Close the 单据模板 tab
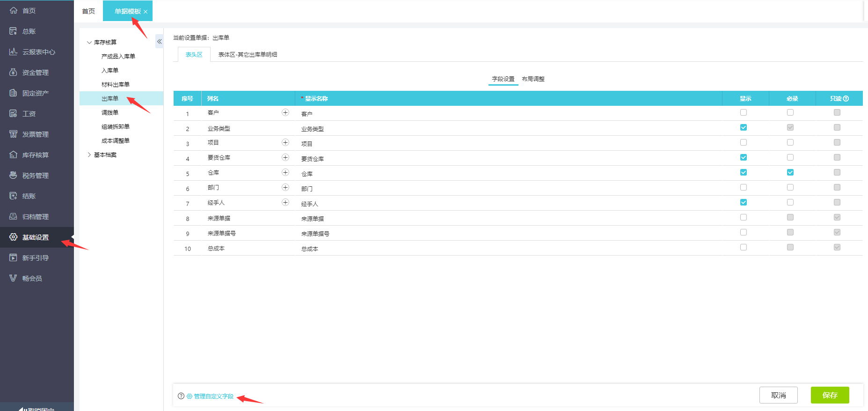The image size is (868, 411). [146, 12]
